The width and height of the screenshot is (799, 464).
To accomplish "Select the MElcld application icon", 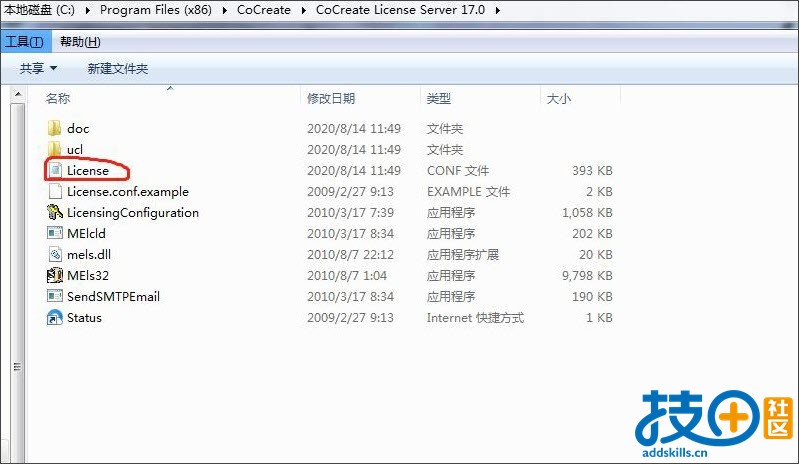I will tap(55, 233).
